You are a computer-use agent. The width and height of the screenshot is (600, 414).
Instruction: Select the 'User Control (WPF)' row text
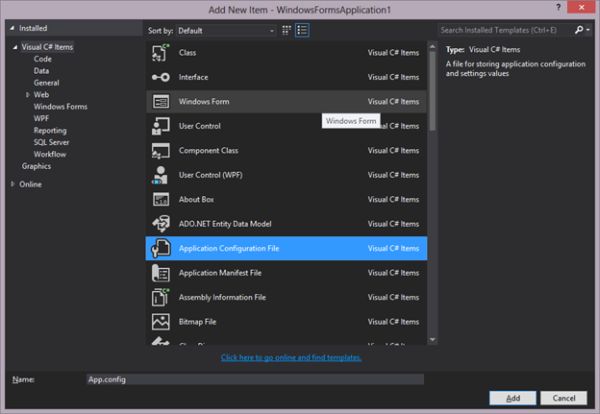(x=210, y=175)
